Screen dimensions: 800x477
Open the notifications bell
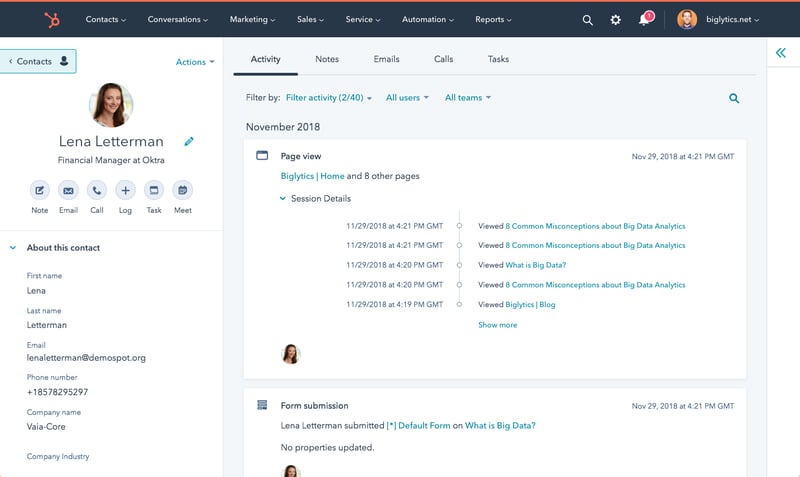645,19
